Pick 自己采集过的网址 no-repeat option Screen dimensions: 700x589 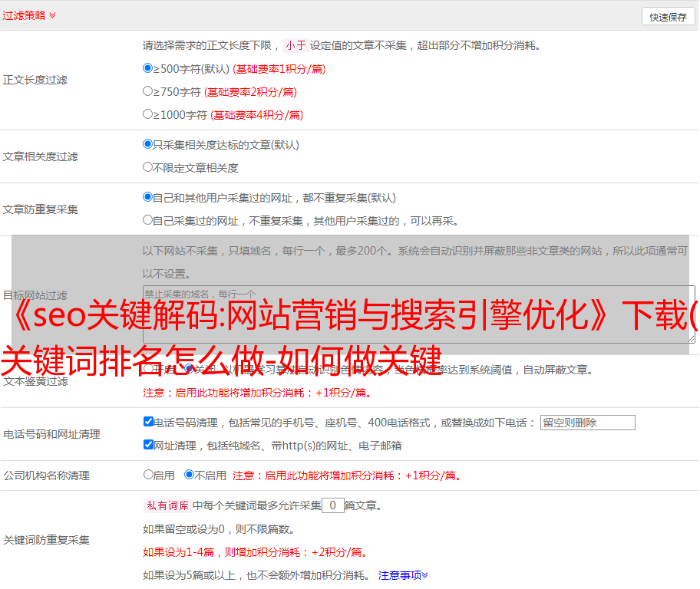[x=148, y=220]
